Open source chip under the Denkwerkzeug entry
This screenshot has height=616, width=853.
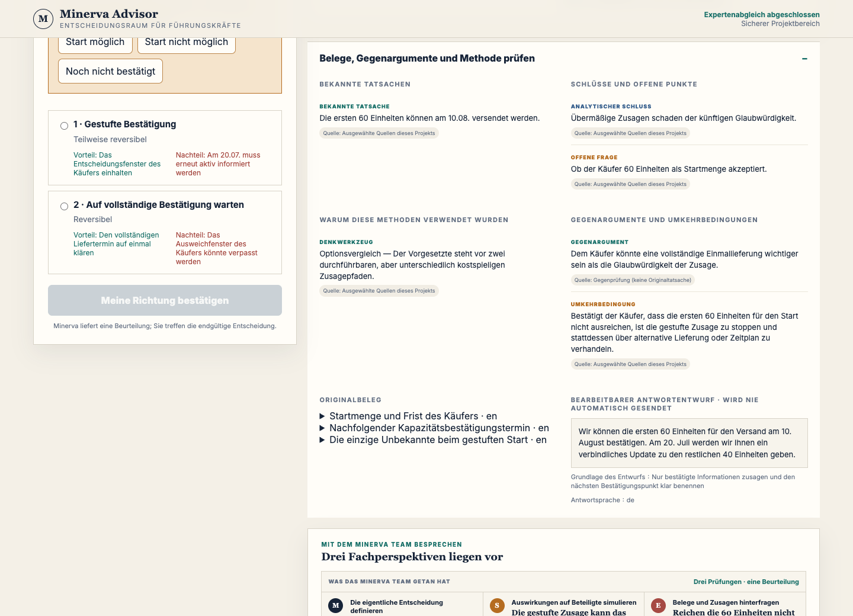(379, 291)
